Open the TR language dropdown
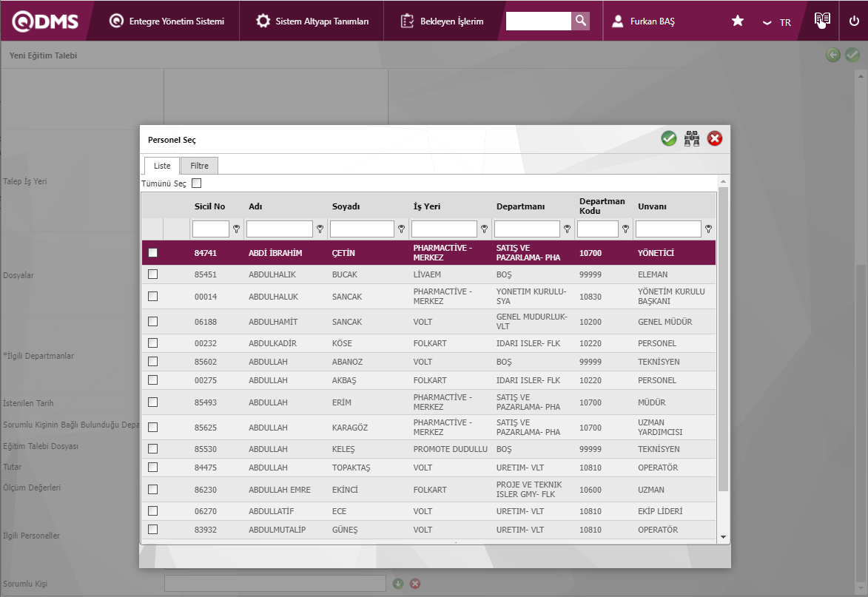 777,22
